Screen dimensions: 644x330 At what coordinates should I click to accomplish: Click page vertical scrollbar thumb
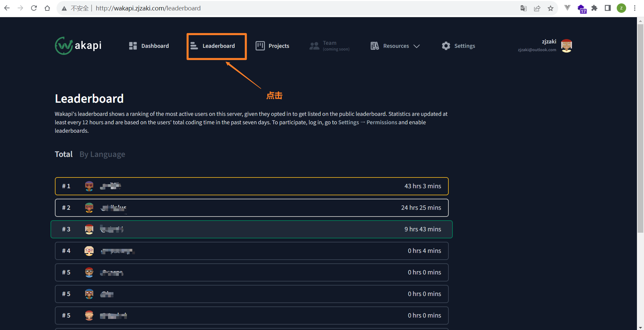click(x=640, y=128)
